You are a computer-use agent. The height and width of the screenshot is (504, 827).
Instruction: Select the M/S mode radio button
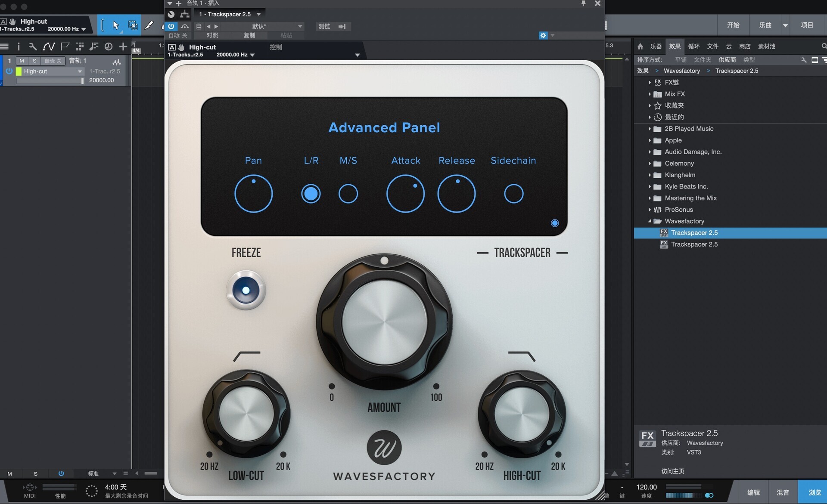(x=348, y=194)
